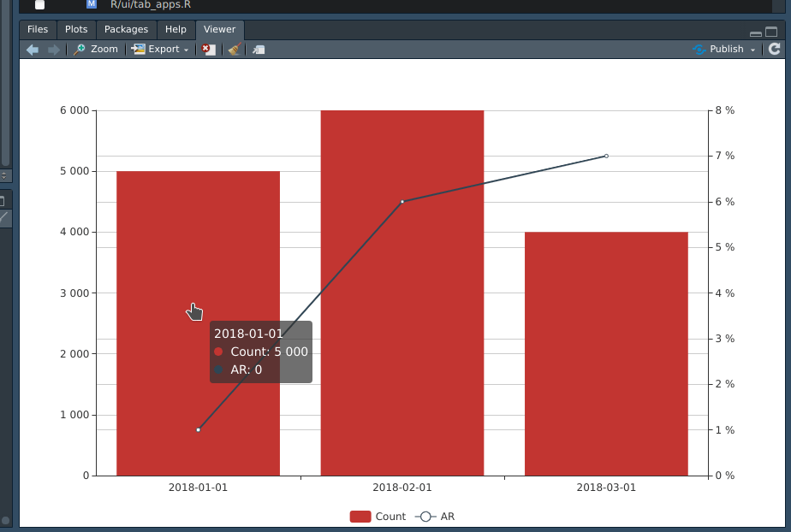791x532 pixels.
Task: Click the forward navigation arrow
Action: (x=52, y=49)
